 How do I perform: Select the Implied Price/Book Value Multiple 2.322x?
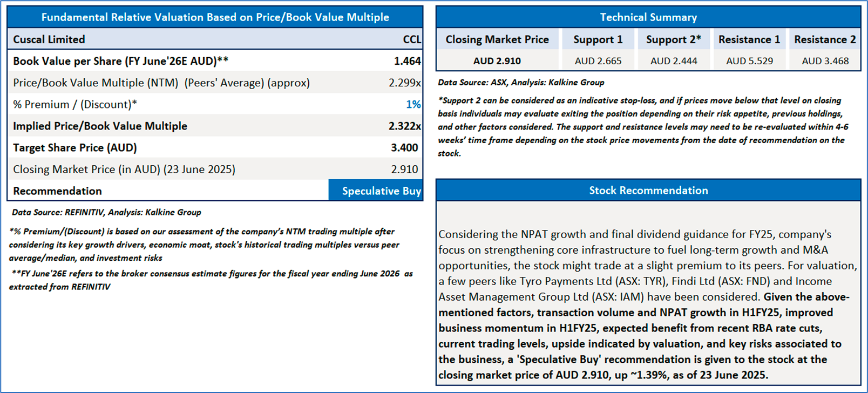(404, 126)
